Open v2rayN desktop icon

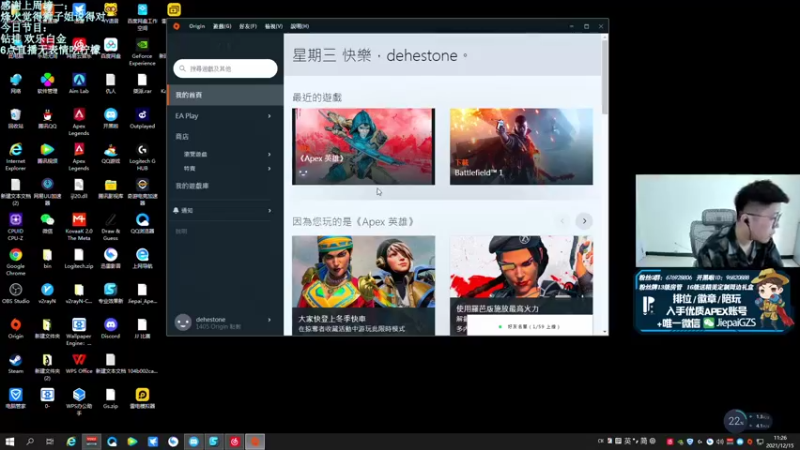pos(47,294)
